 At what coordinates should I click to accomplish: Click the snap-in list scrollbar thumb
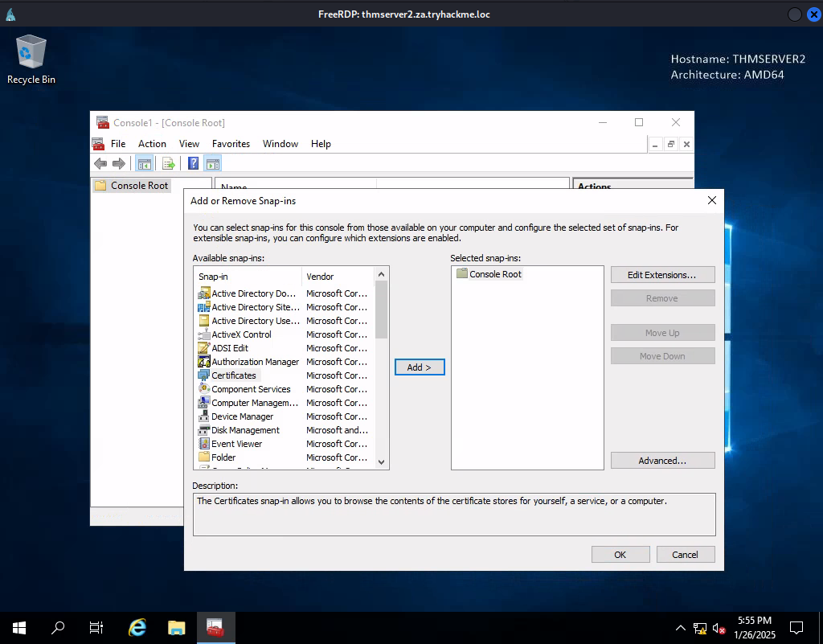382,310
